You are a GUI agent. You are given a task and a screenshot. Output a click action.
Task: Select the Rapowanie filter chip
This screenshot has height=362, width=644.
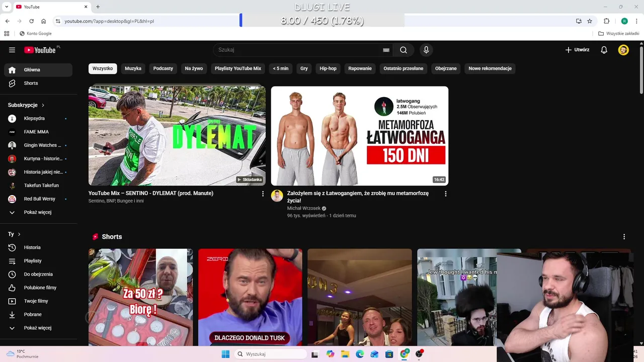(x=360, y=68)
